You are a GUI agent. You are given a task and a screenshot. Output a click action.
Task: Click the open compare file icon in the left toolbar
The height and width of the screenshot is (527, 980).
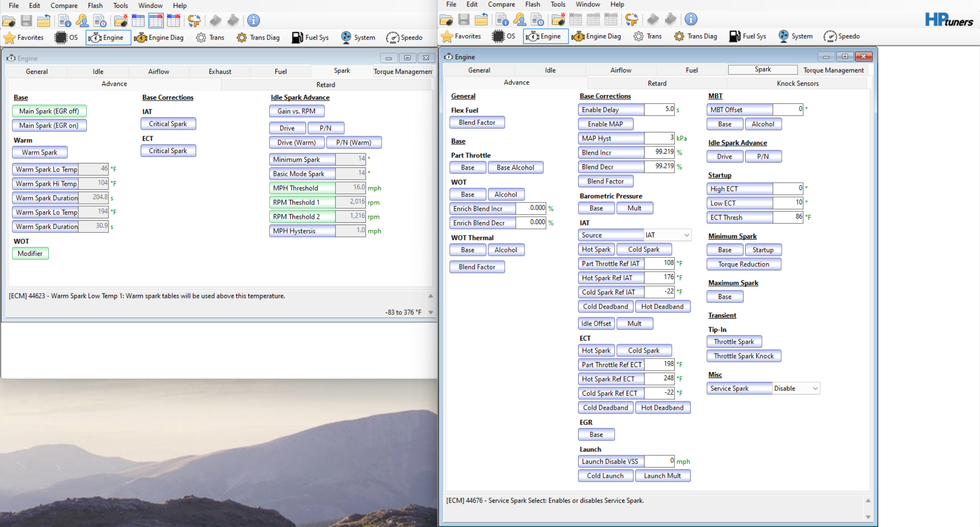click(120, 20)
